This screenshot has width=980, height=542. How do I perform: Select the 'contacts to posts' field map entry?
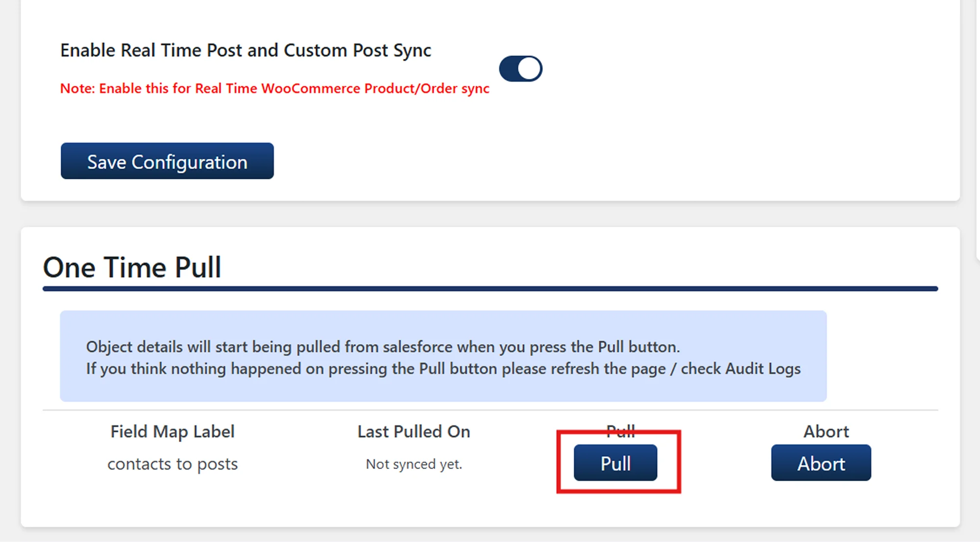click(x=172, y=464)
